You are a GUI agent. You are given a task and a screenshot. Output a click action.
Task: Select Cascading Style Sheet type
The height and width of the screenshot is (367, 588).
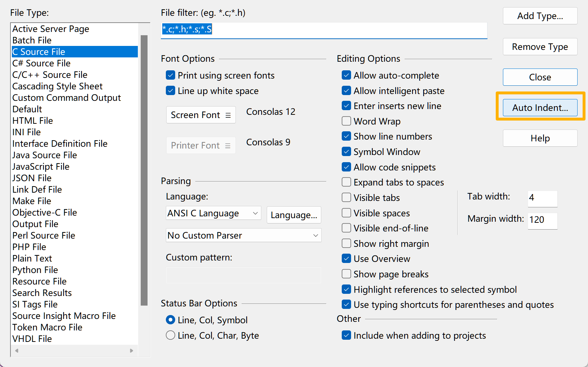tap(75, 86)
